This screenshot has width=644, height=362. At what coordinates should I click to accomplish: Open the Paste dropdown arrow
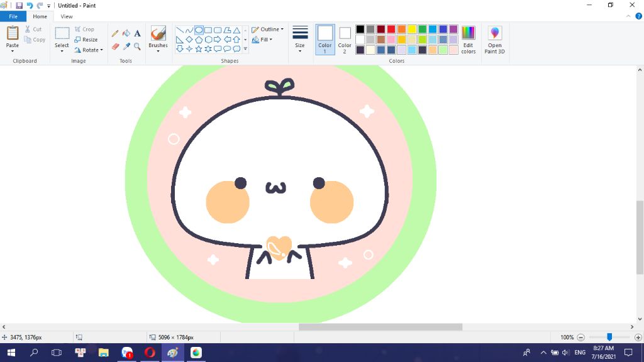[x=13, y=51]
